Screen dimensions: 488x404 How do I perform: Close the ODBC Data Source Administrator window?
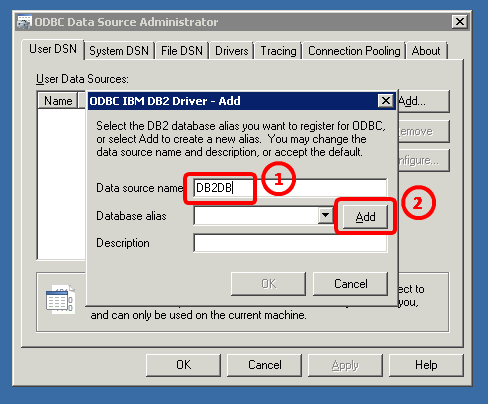point(460,22)
